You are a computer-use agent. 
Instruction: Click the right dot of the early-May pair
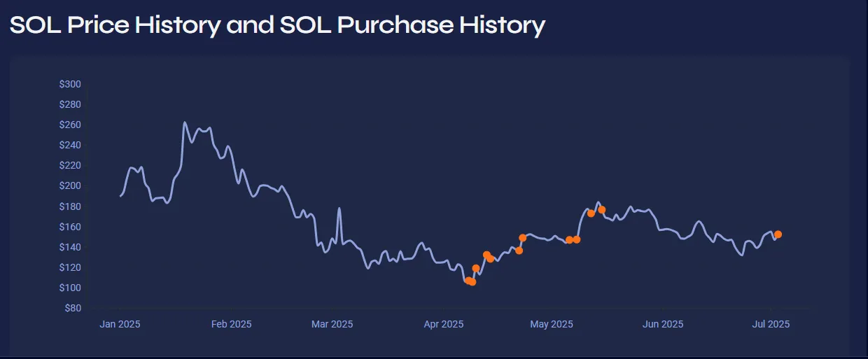tap(577, 239)
